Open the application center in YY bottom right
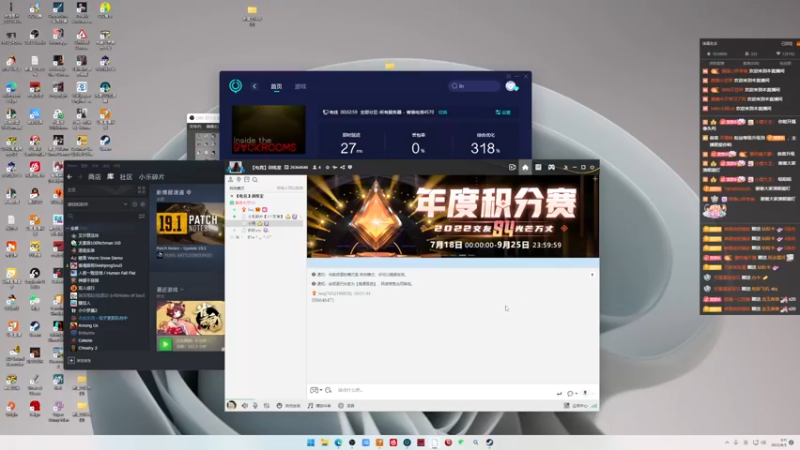Viewport: 800px width, 450px height. pyautogui.click(x=576, y=406)
